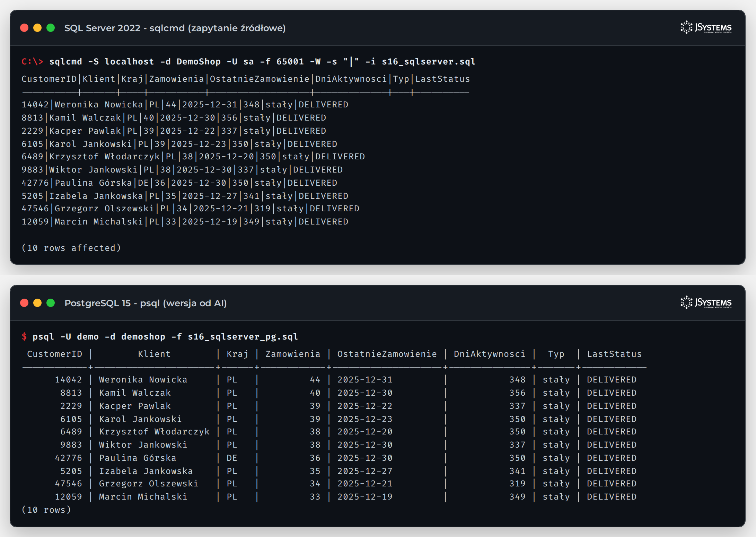Click CustomerID 47546 in psql output
Image resolution: width=756 pixels, height=537 pixels.
[x=68, y=484]
